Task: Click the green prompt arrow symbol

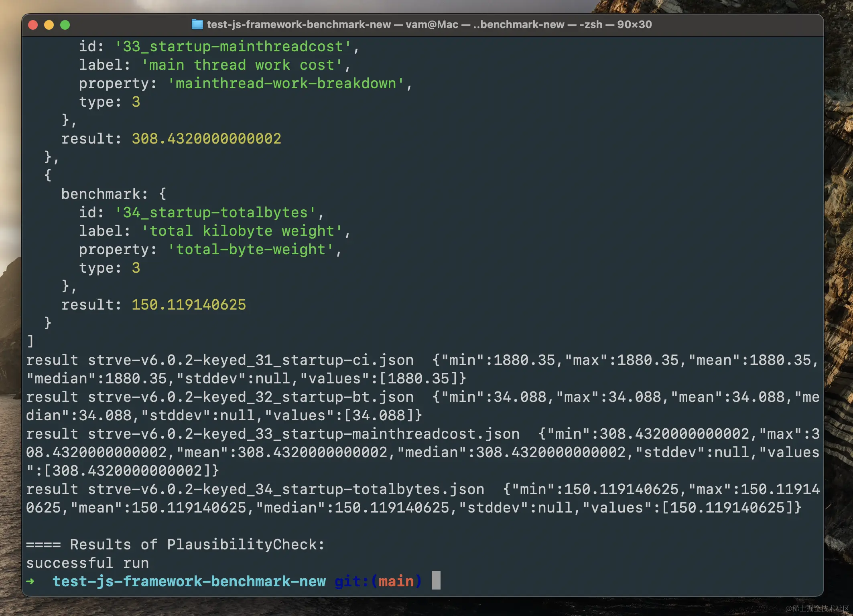Action: click(x=30, y=581)
